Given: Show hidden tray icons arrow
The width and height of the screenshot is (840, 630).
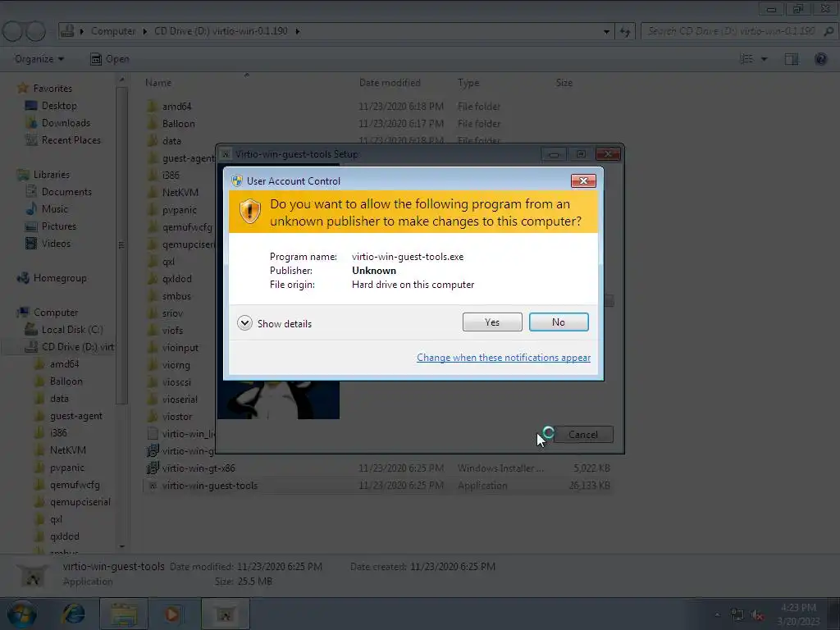Looking at the screenshot, I should coord(717,615).
